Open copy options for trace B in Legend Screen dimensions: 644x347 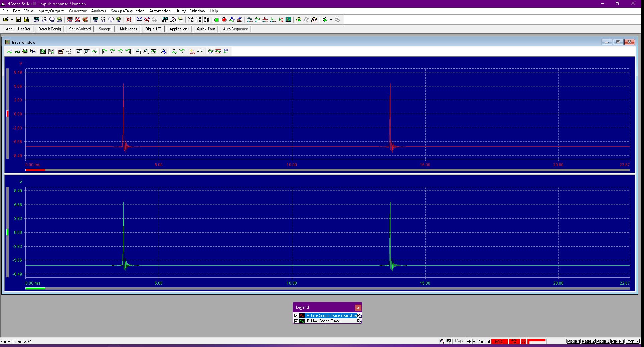(359, 321)
